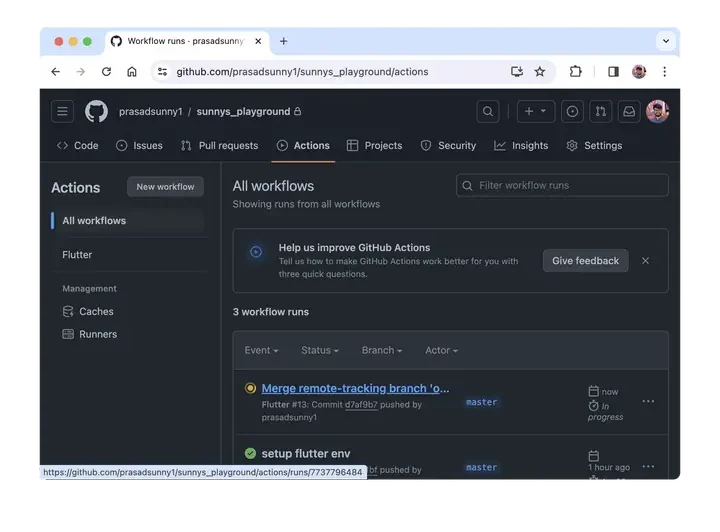Expand the Status filter dropdown
This screenshot has height=532, width=720.
pos(320,350)
